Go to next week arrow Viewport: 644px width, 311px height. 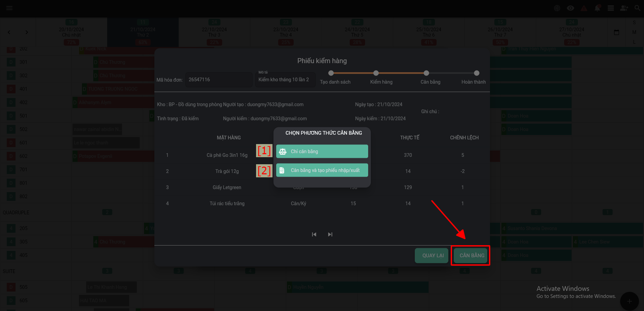pyautogui.click(x=27, y=32)
